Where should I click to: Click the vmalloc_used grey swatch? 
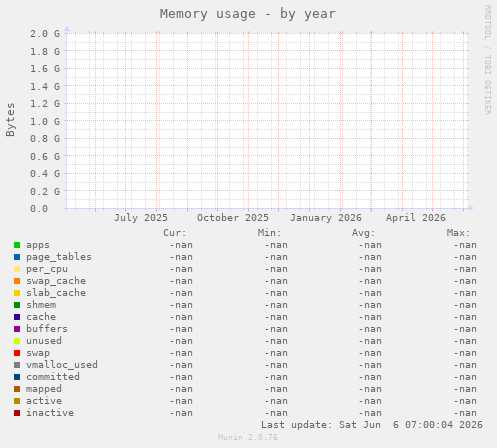tap(17, 365)
